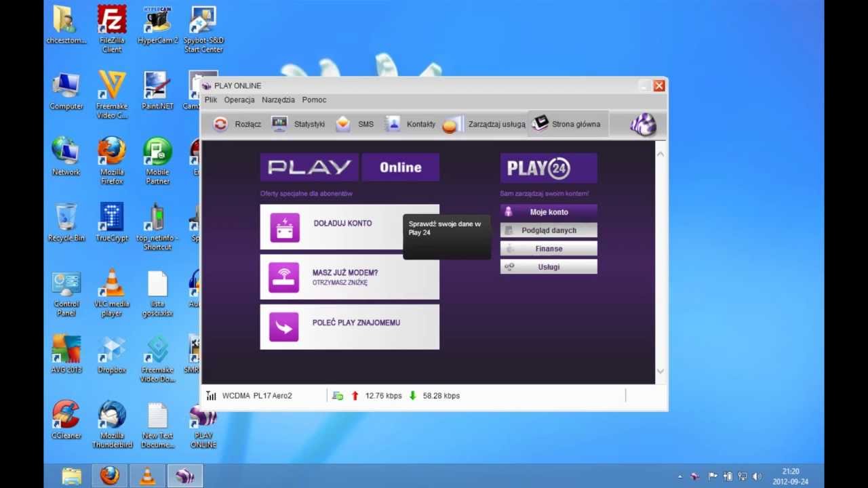868x488 pixels.
Task: Open Kontakty in the toolbar
Action: pos(410,124)
